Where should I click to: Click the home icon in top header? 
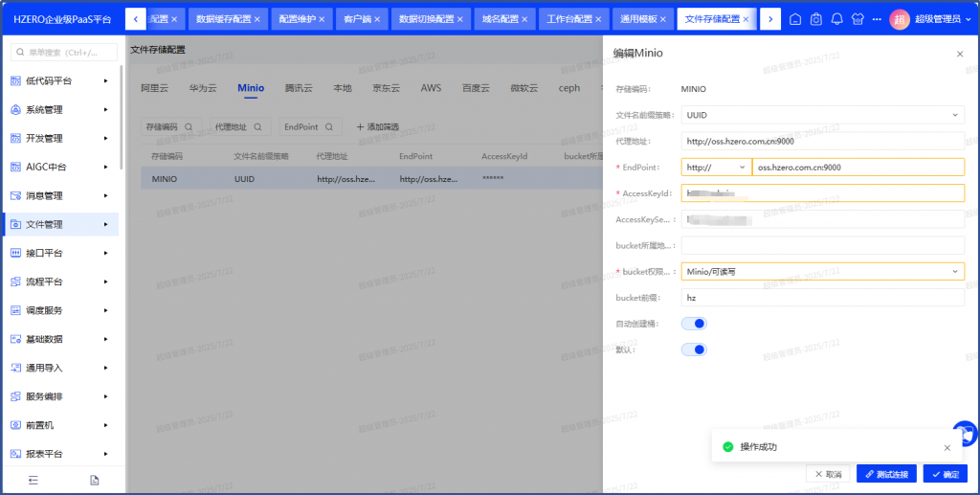[x=795, y=19]
